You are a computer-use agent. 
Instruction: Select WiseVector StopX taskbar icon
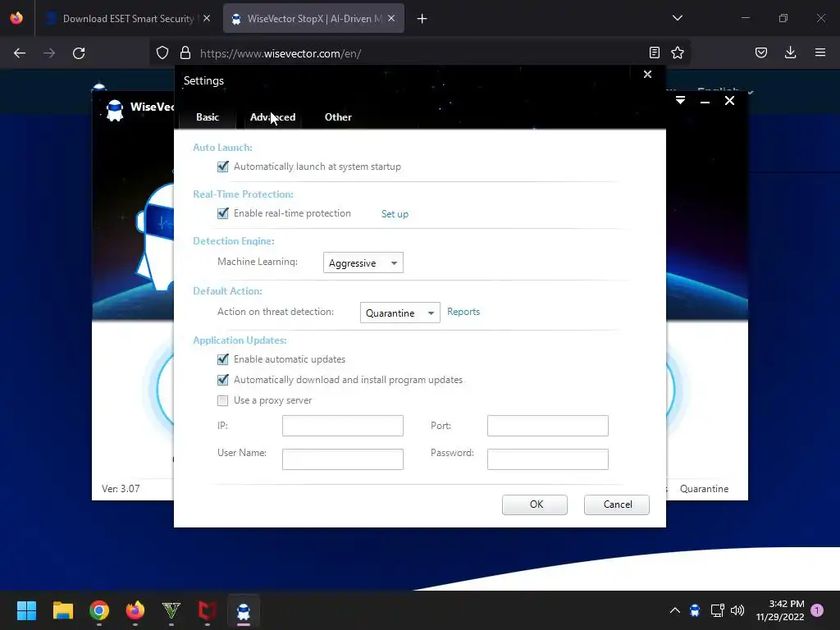244,610
